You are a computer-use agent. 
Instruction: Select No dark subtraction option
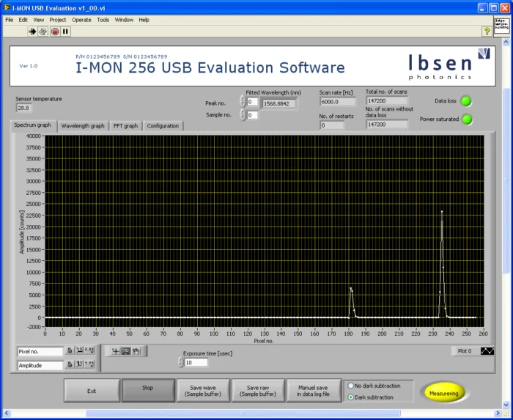click(x=351, y=386)
